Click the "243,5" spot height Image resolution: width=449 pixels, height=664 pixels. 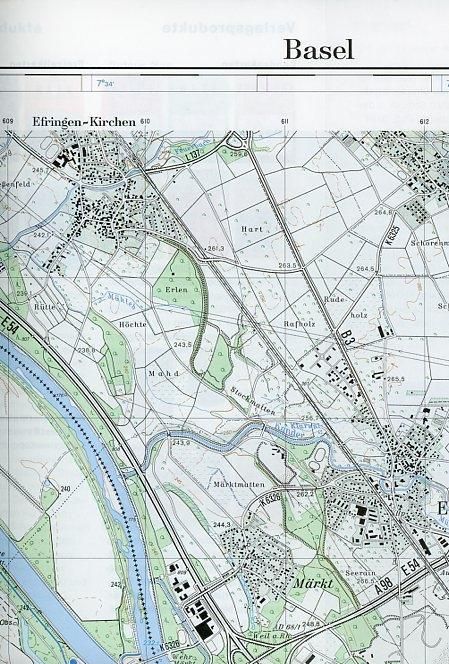coord(183,345)
